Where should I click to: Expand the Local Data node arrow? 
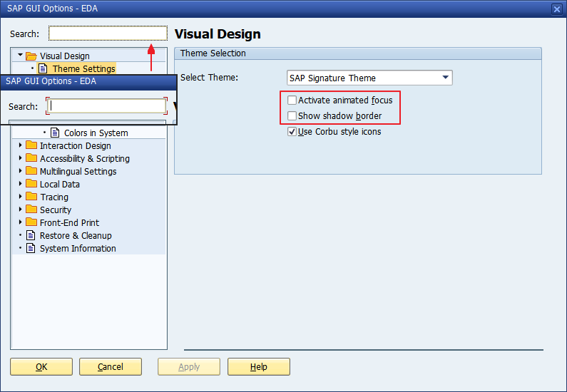(x=20, y=184)
